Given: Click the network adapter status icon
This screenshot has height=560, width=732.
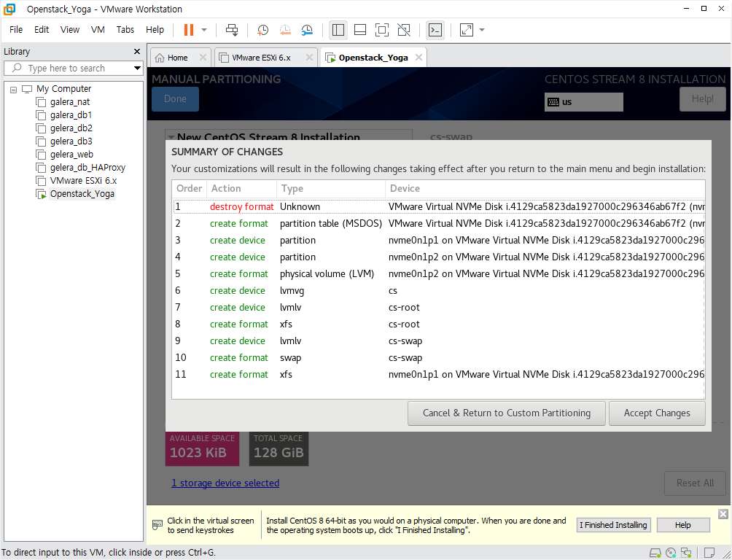Looking at the screenshot, I should click(686, 553).
